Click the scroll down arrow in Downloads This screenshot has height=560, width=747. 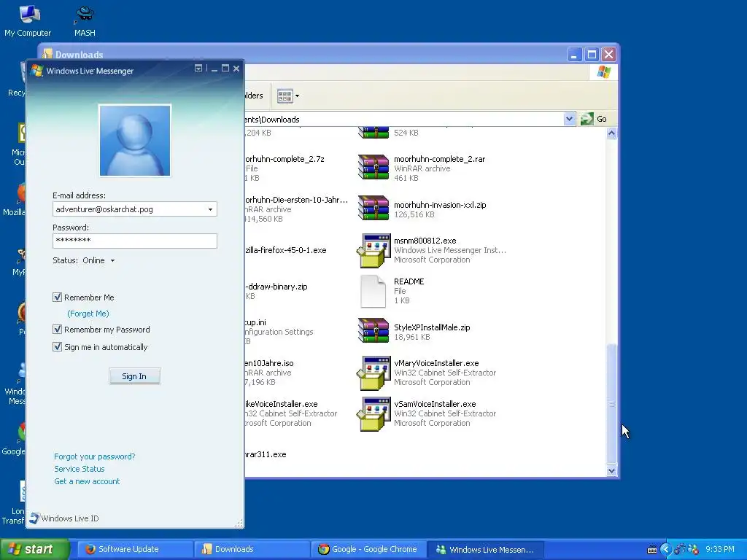pyautogui.click(x=612, y=471)
